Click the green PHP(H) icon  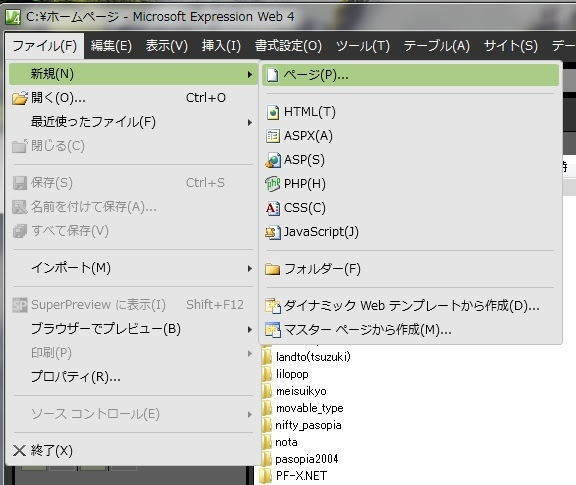pos(273,184)
